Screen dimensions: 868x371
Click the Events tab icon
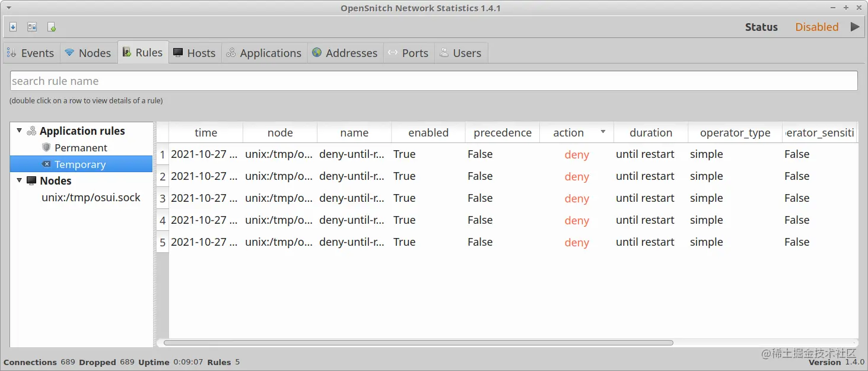pyautogui.click(x=12, y=53)
